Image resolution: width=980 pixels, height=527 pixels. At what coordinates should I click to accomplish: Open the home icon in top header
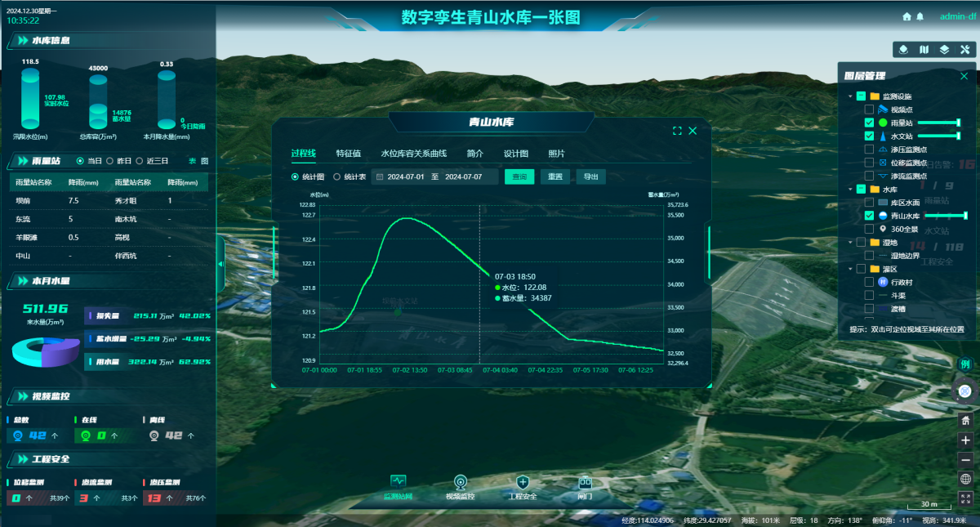(x=906, y=16)
